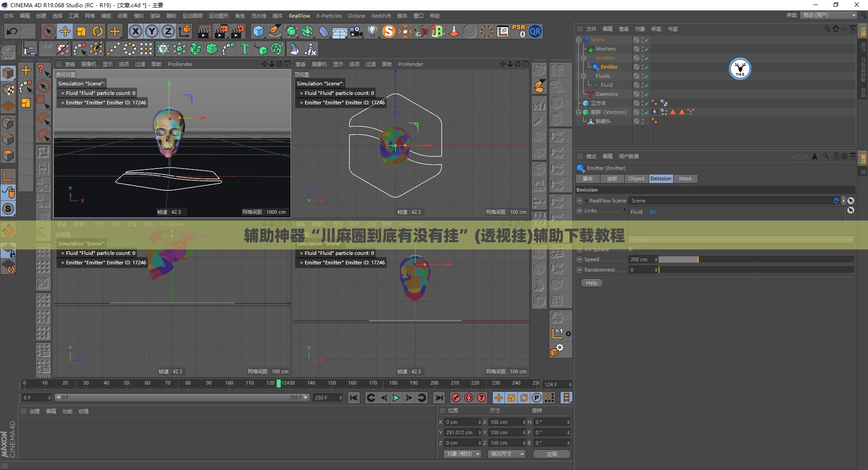
Task: Click the Undo arrow icon
Action: (x=12, y=31)
